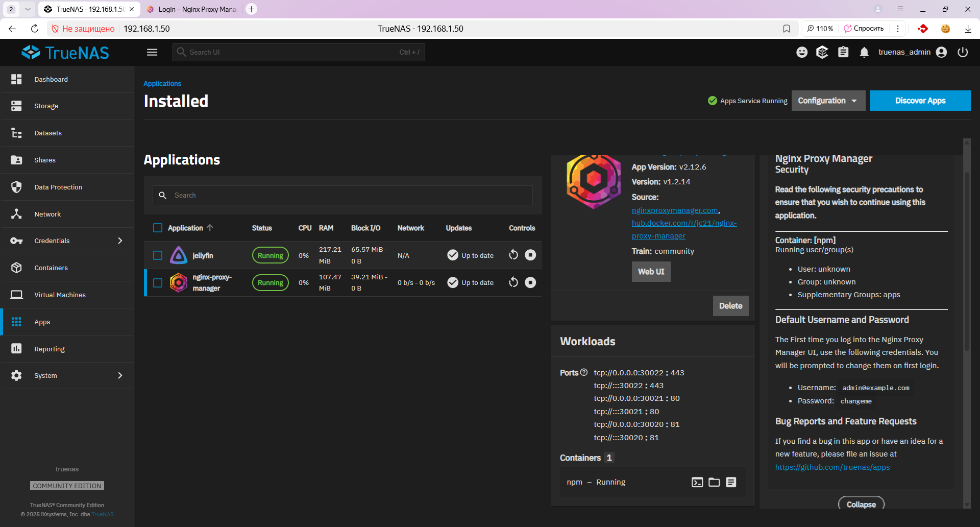This screenshot has width=980, height=527.
Task: Click the power button icon
Action: (963, 52)
